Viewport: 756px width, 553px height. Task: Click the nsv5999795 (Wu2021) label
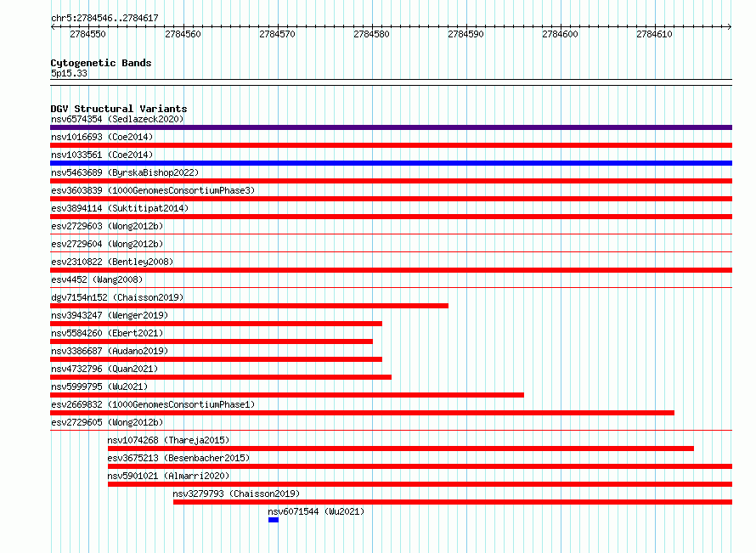coord(99,387)
